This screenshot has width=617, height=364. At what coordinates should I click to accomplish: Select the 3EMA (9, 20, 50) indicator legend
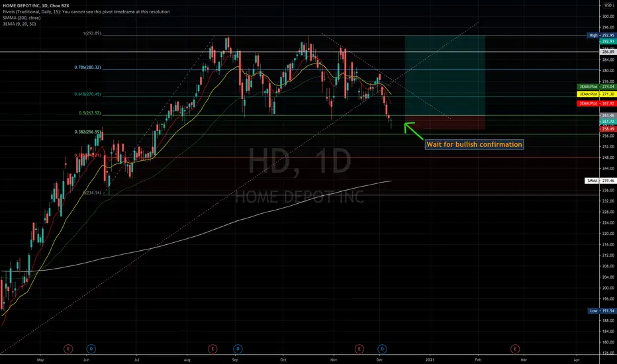coord(19,24)
